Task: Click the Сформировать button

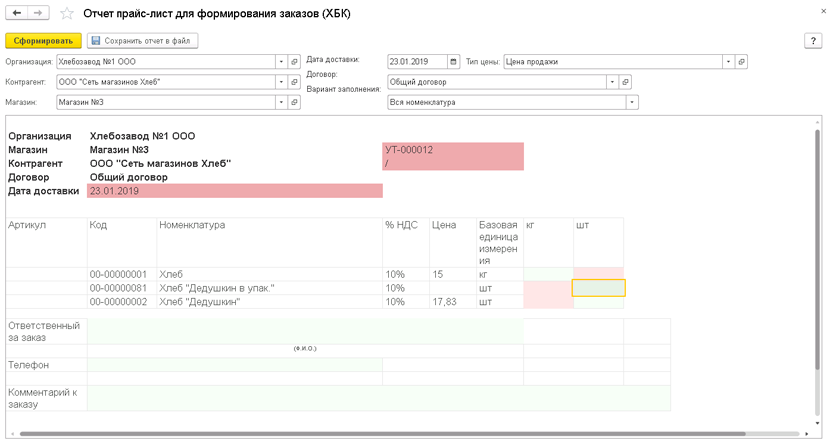Action: tap(43, 41)
